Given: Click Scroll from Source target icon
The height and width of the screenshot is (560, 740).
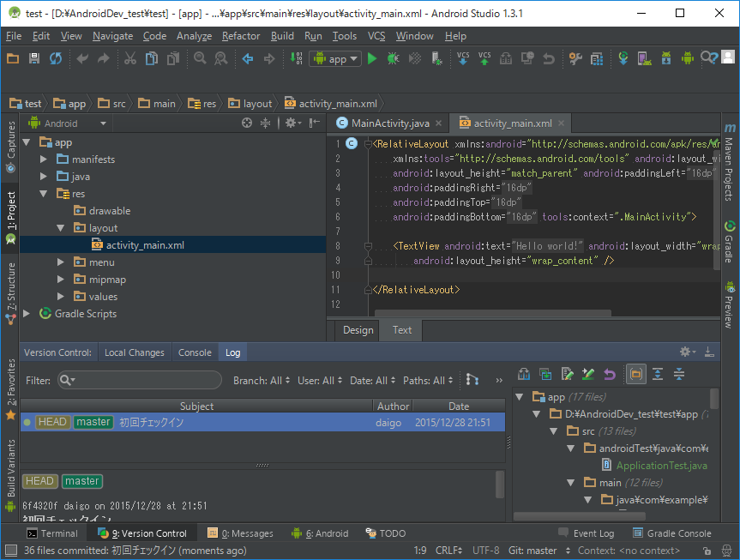Looking at the screenshot, I should pyautogui.click(x=246, y=123).
